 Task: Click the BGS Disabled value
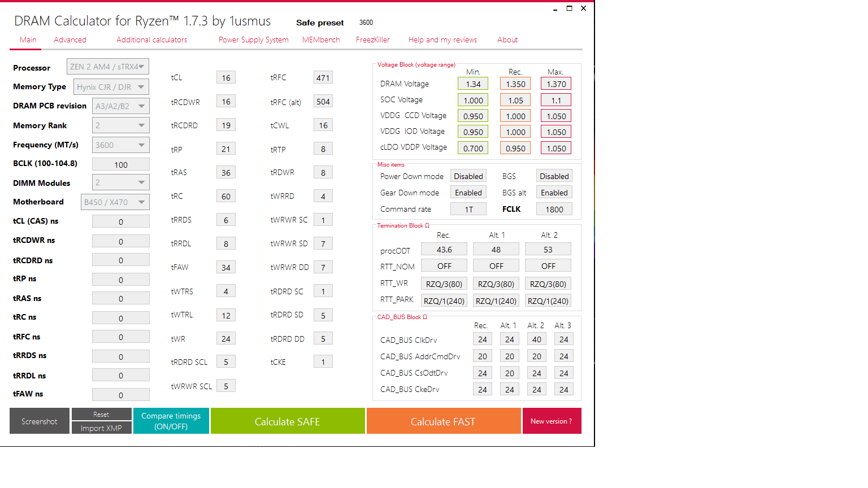554,176
